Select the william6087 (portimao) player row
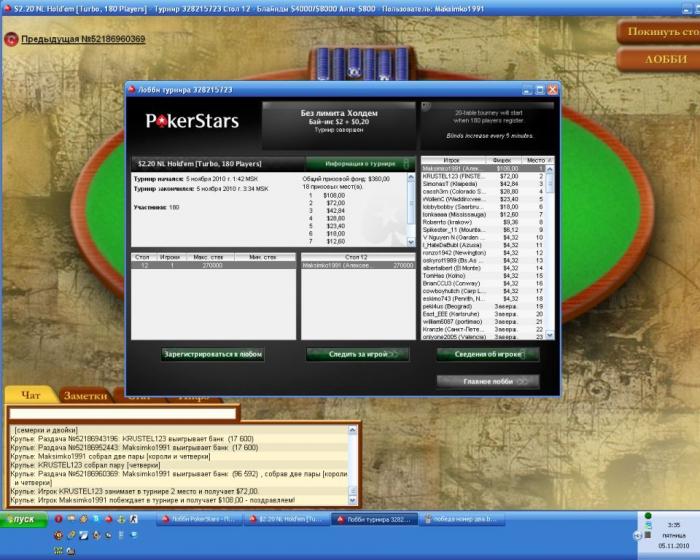Viewport: 700px width, 560px height. pyautogui.click(x=483, y=322)
